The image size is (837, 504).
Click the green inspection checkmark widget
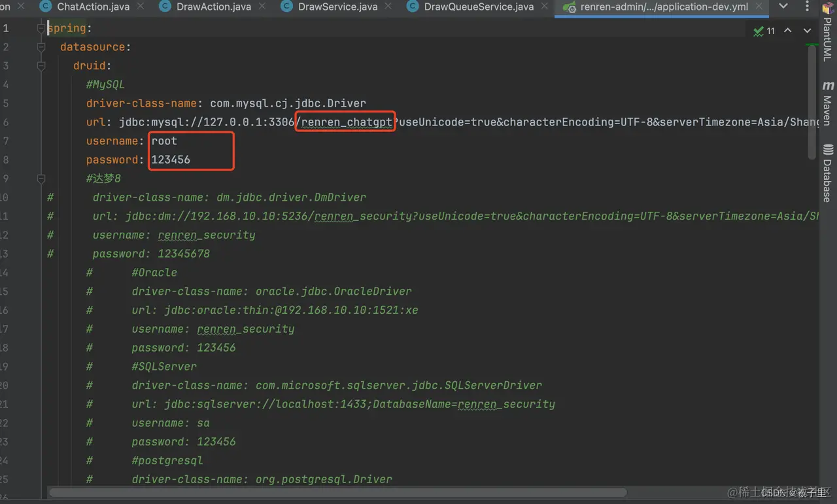764,31
